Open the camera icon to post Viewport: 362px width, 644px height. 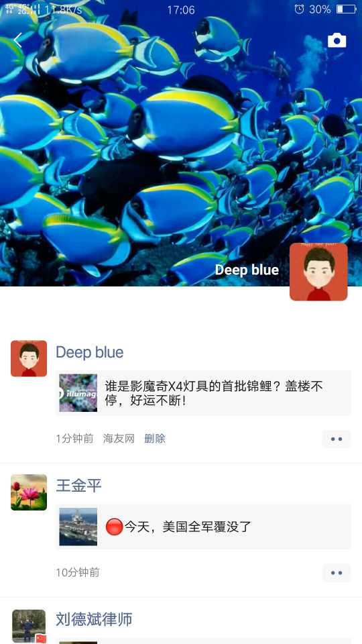coord(337,40)
